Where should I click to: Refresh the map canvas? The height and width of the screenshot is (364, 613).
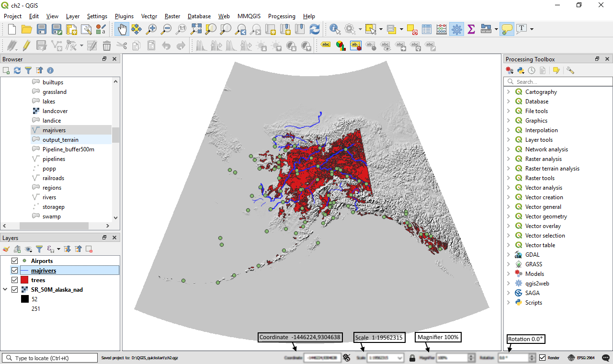(315, 29)
